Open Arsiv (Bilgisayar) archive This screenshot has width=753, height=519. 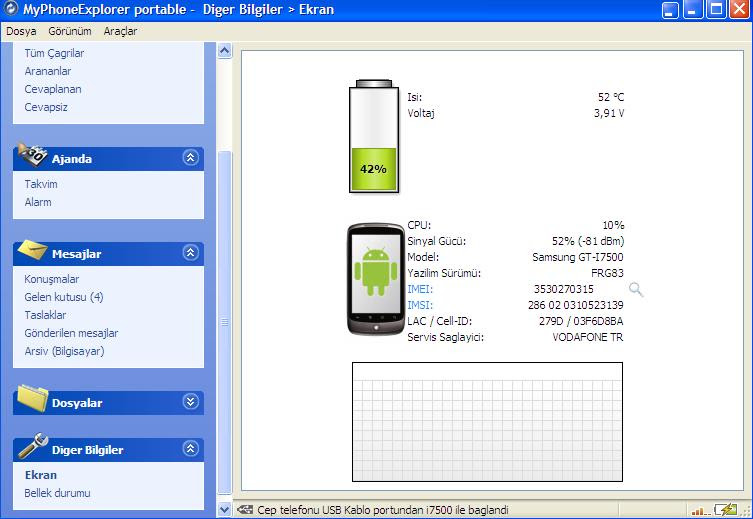(64, 351)
